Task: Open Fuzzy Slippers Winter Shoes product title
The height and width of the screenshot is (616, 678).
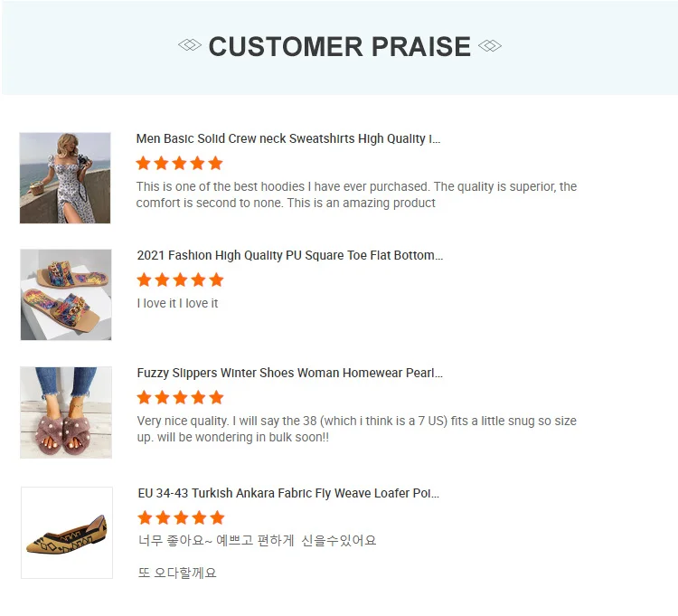Action: pos(289,374)
